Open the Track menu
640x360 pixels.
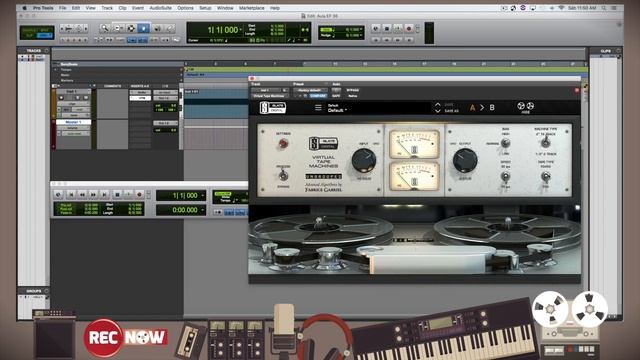[x=107, y=8]
